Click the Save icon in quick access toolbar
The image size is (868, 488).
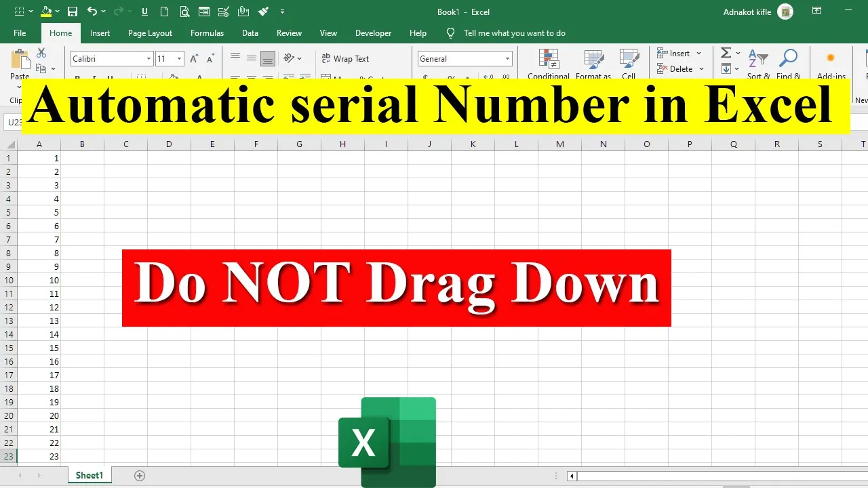click(x=73, y=12)
